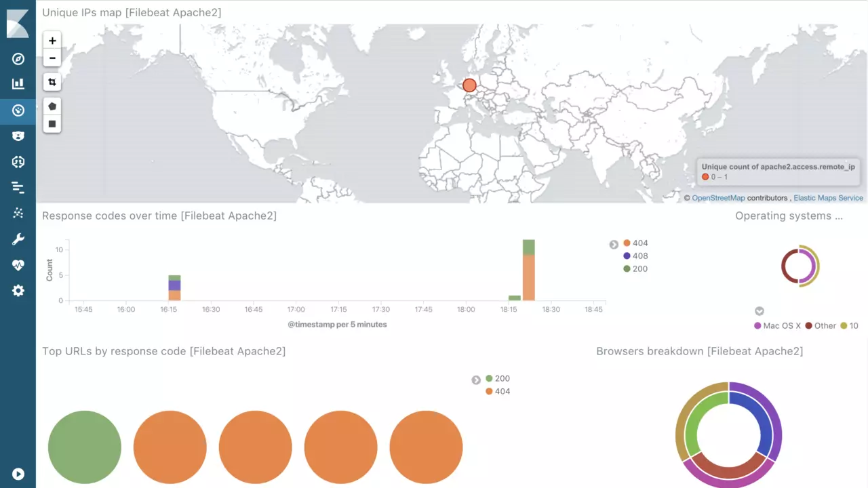Open Visualize via the bar chart icon
Image resolution: width=868 pixels, height=488 pixels.
[18, 84]
